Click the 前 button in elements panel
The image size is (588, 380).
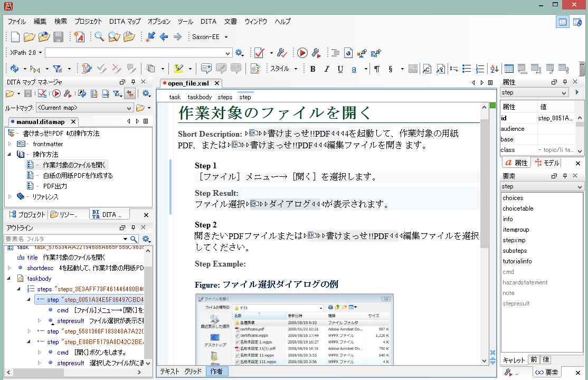coord(534,359)
